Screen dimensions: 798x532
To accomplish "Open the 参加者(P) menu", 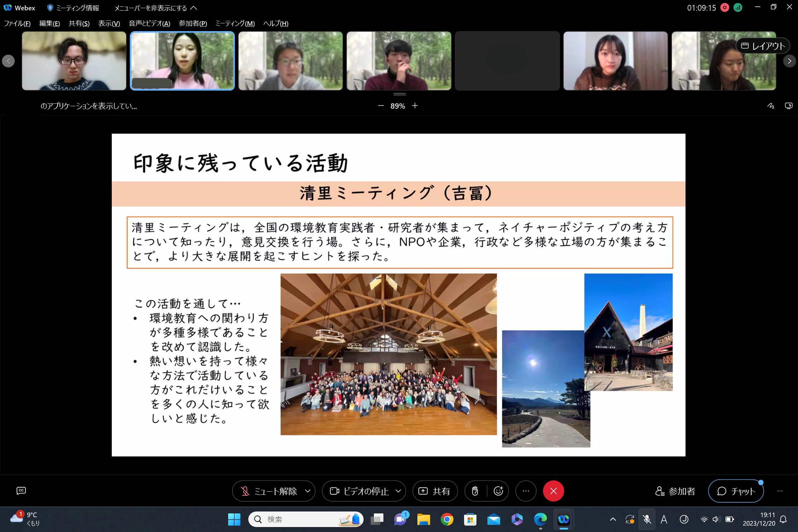I will (193, 23).
